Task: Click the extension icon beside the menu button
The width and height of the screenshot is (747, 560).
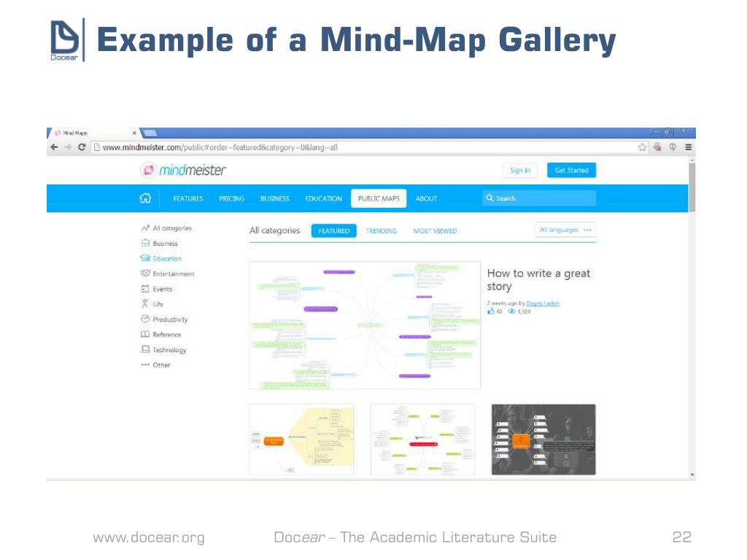Action: point(673,147)
